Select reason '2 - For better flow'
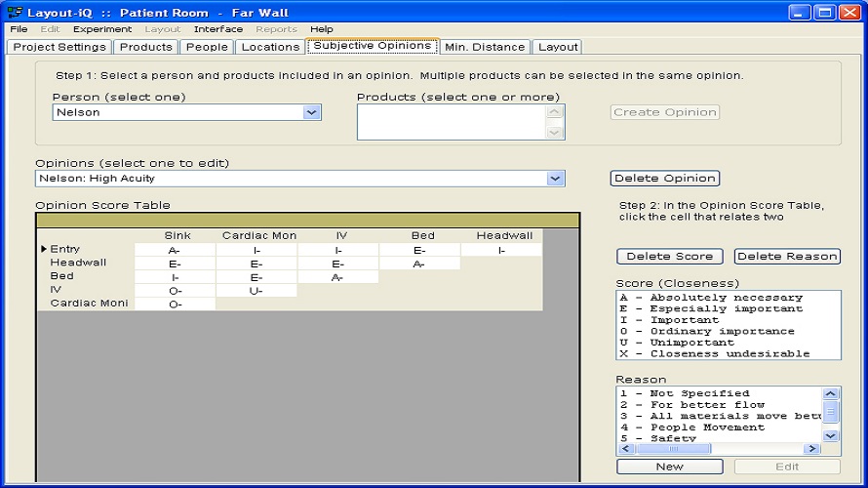This screenshot has width=868, height=488. (692, 404)
